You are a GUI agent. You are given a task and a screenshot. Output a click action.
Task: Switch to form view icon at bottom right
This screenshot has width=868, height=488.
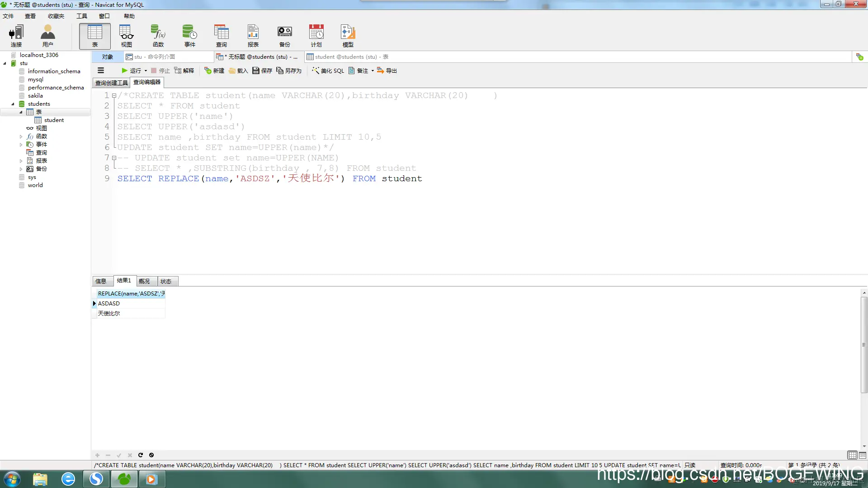click(x=863, y=455)
